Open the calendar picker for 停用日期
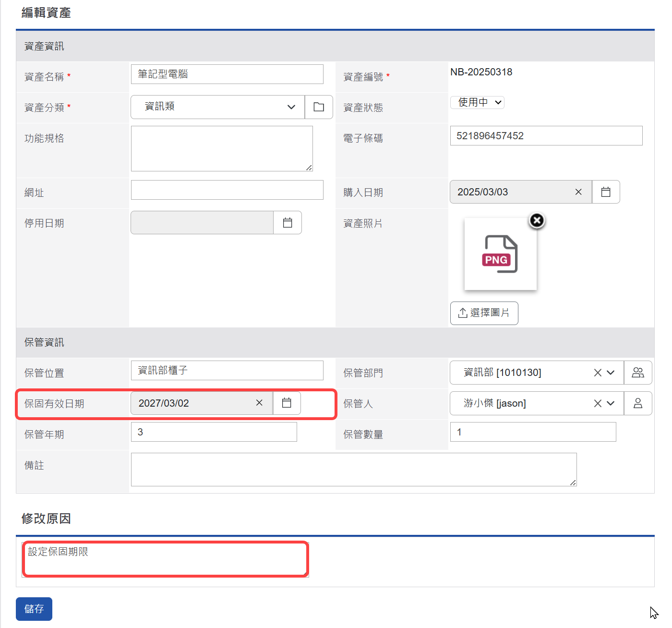The width and height of the screenshot is (672, 628). pyautogui.click(x=288, y=222)
